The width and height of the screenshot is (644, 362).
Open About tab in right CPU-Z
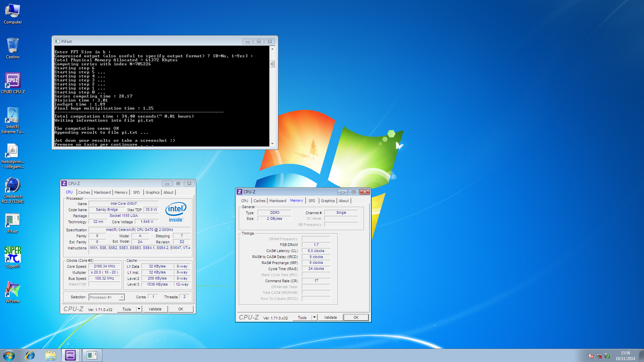click(344, 201)
